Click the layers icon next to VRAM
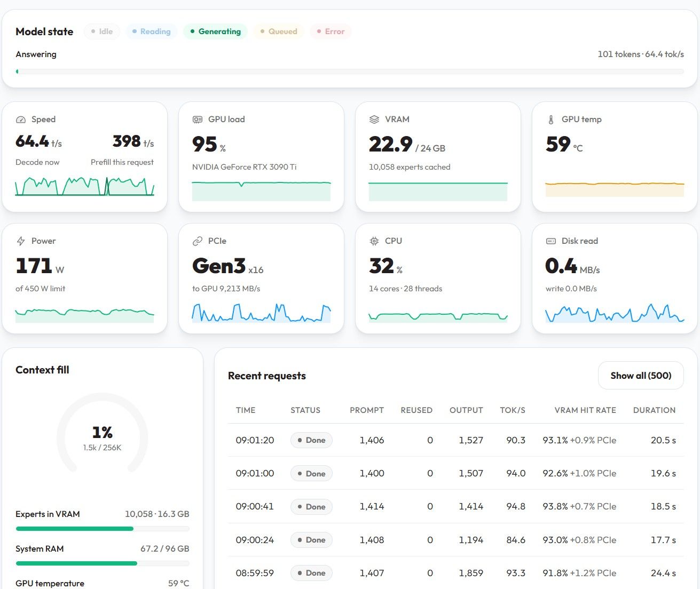 coord(374,120)
